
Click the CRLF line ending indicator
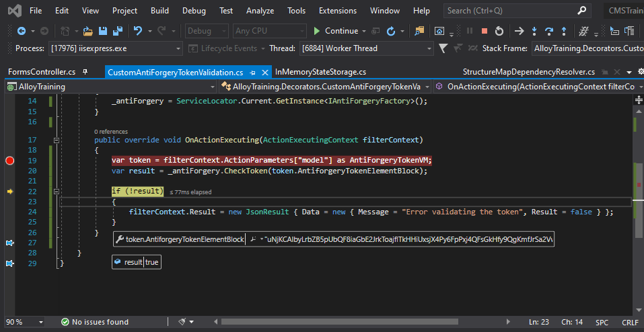[x=631, y=322]
